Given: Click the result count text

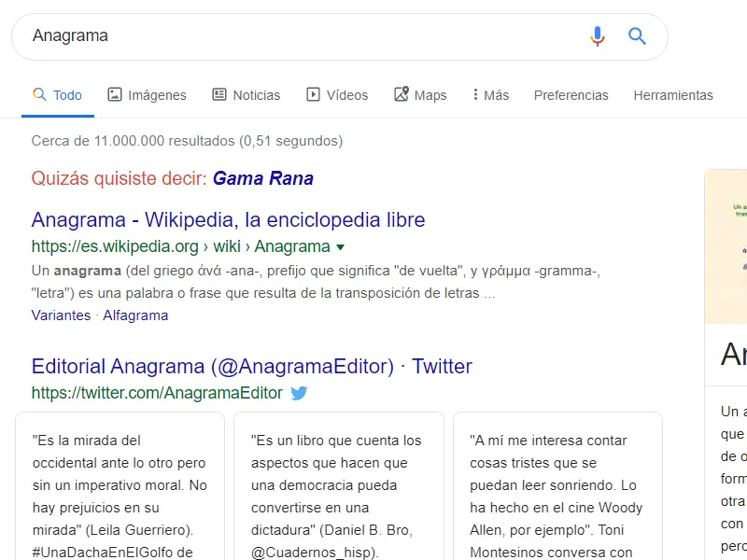Looking at the screenshot, I should [188, 141].
